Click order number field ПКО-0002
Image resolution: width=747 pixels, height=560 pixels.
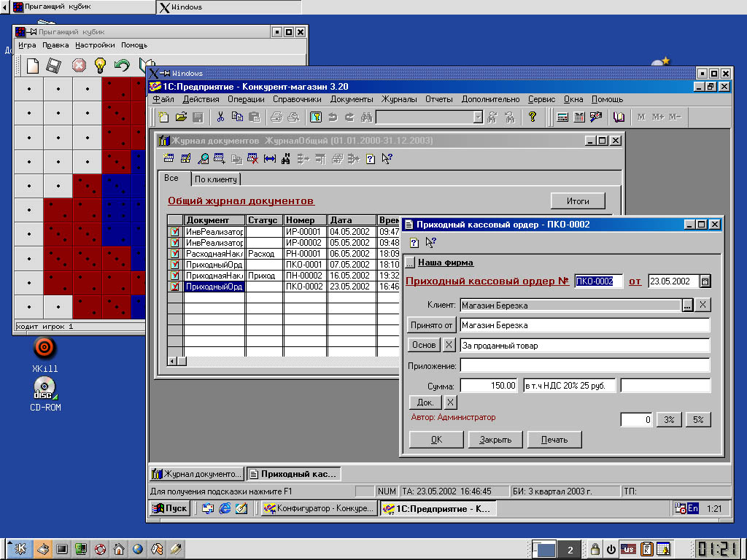coord(599,281)
